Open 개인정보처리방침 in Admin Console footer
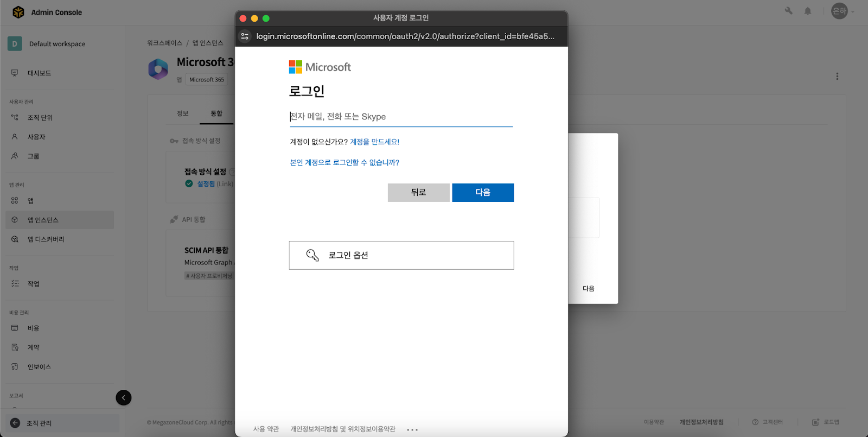Image resolution: width=868 pixels, height=437 pixels. [x=701, y=422]
